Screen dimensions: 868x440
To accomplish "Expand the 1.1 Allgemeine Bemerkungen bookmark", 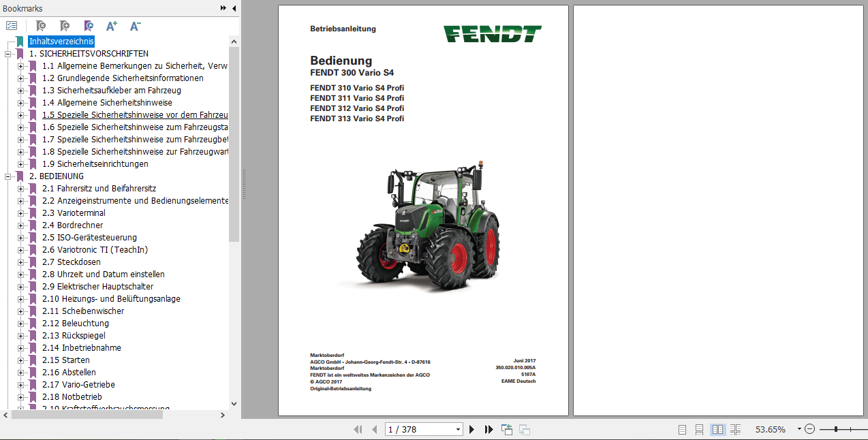I will tap(20, 66).
